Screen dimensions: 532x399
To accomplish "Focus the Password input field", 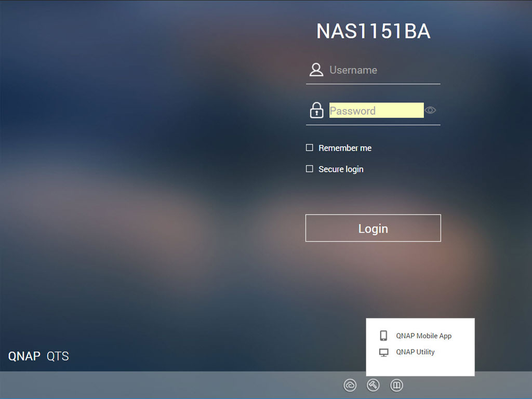I will [376, 110].
